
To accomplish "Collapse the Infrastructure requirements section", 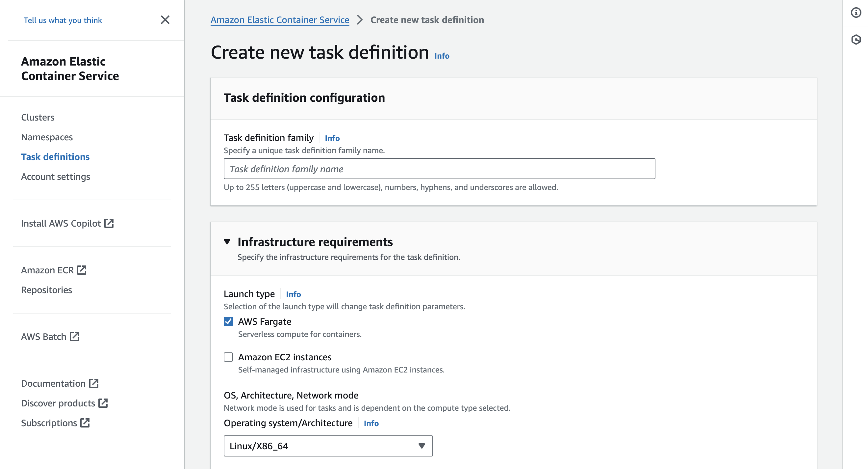I will [227, 242].
